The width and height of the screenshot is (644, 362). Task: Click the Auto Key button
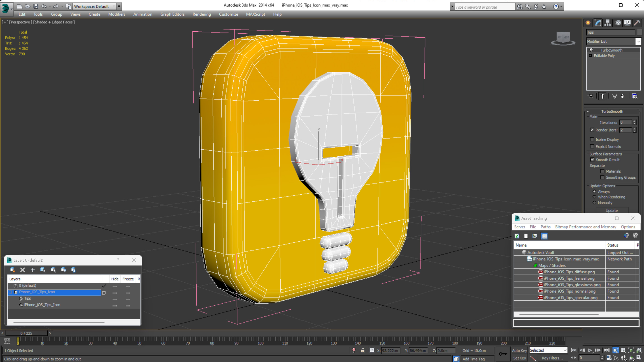[x=519, y=350]
